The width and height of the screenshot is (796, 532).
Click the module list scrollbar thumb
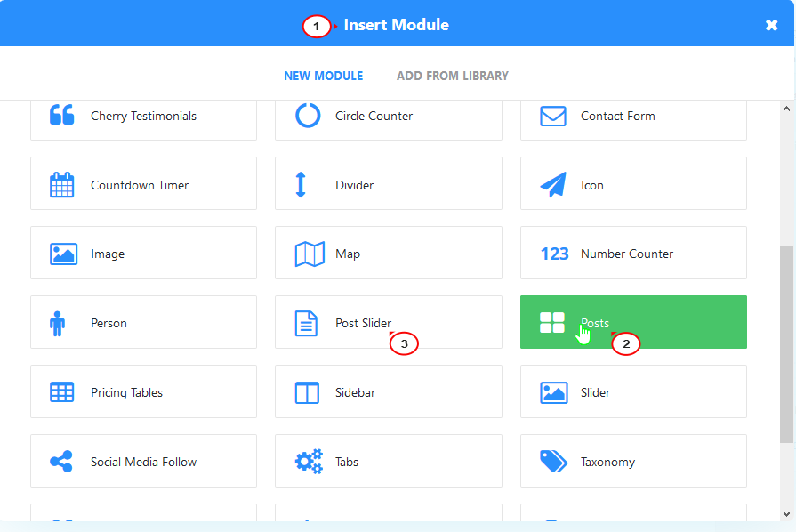[x=786, y=344]
